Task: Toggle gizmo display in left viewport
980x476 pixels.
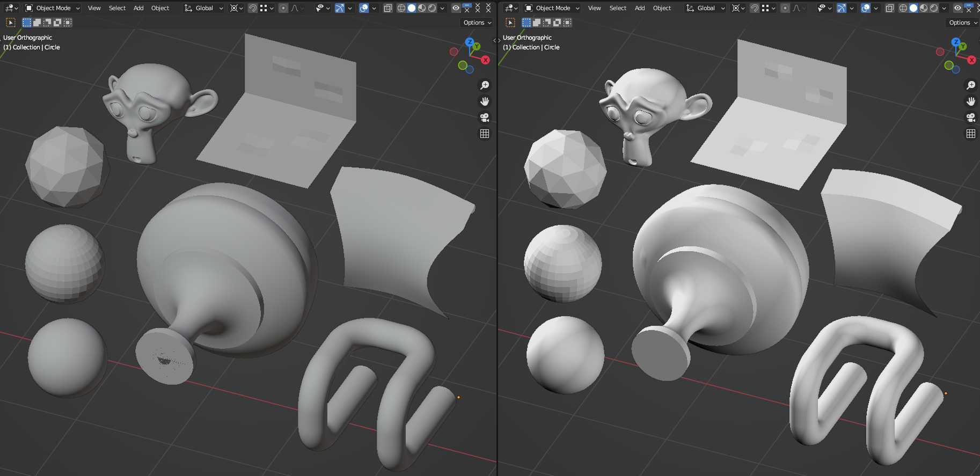Action: pyautogui.click(x=340, y=8)
